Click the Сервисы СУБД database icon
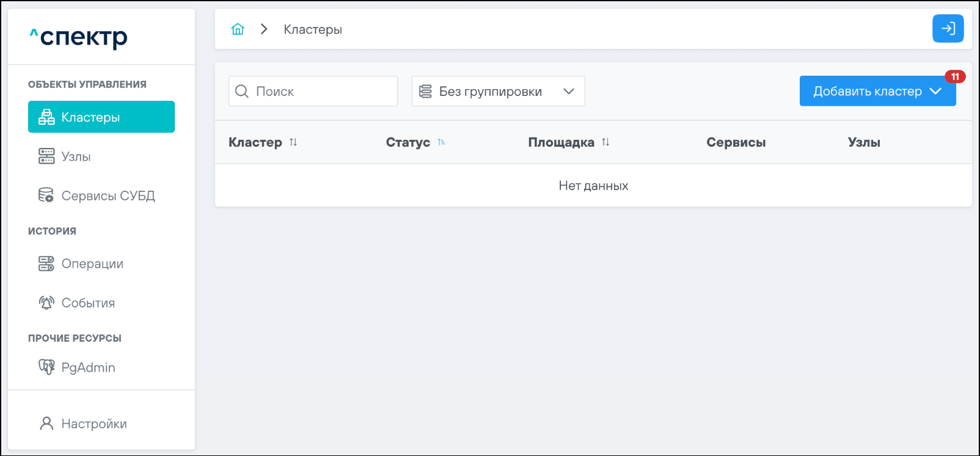The width and height of the screenshot is (980, 456). tap(46, 196)
